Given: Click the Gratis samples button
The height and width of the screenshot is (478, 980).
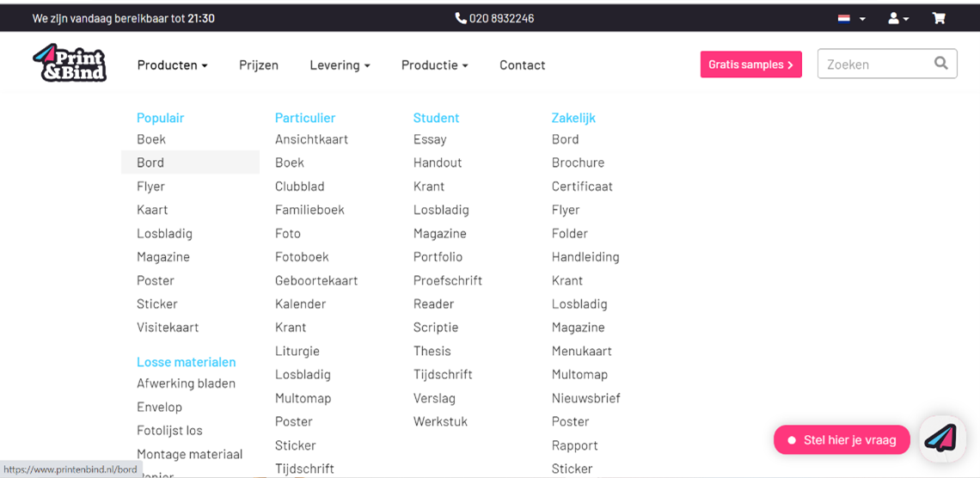Looking at the screenshot, I should tap(750, 64).
